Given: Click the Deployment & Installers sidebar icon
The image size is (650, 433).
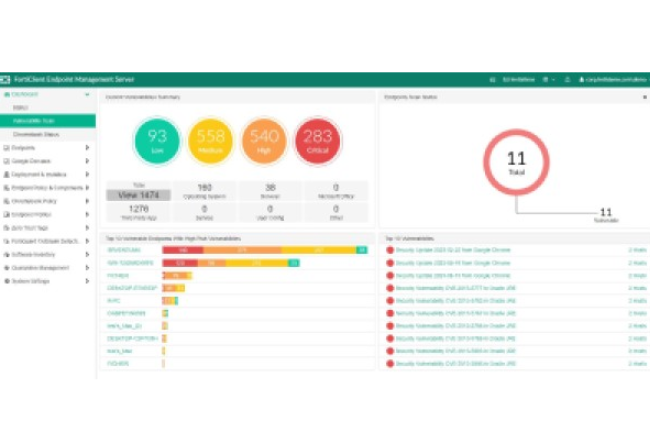Looking at the screenshot, I should (x=6, y=174).
